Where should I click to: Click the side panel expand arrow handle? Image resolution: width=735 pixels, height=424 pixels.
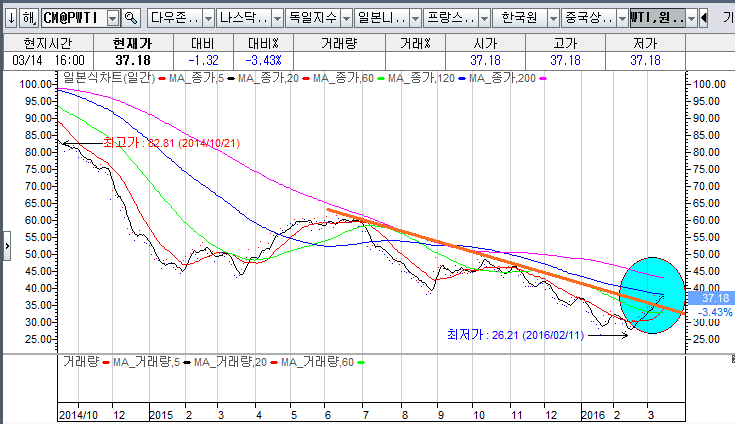[x=6, y=243]
